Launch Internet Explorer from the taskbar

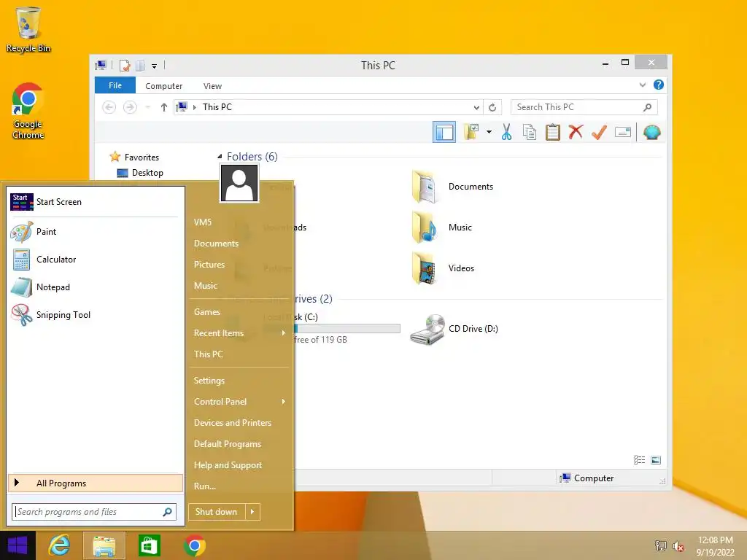60,545
